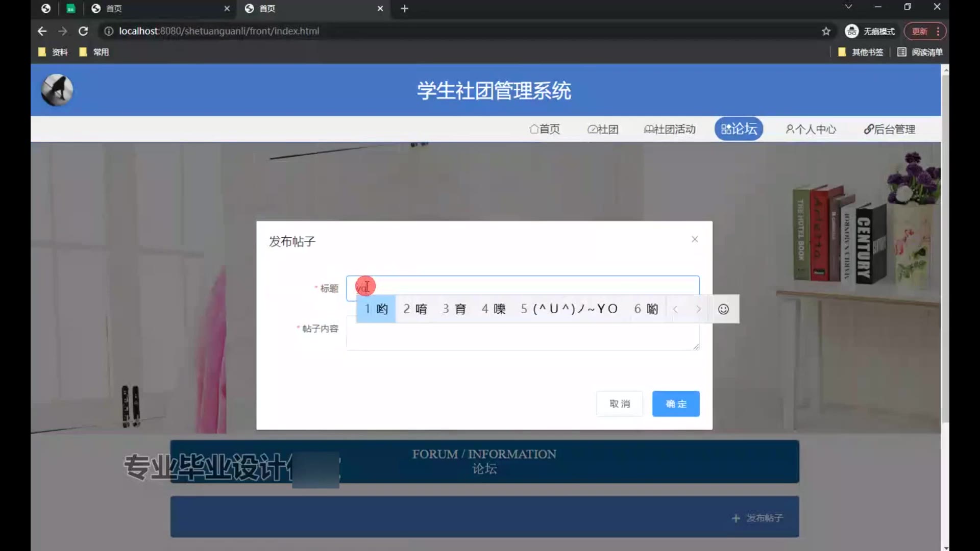This screenshot has width=980, height=551.
Task: Open the incognito 无痕模式 profile icon
Action: [x=851, y=31]
